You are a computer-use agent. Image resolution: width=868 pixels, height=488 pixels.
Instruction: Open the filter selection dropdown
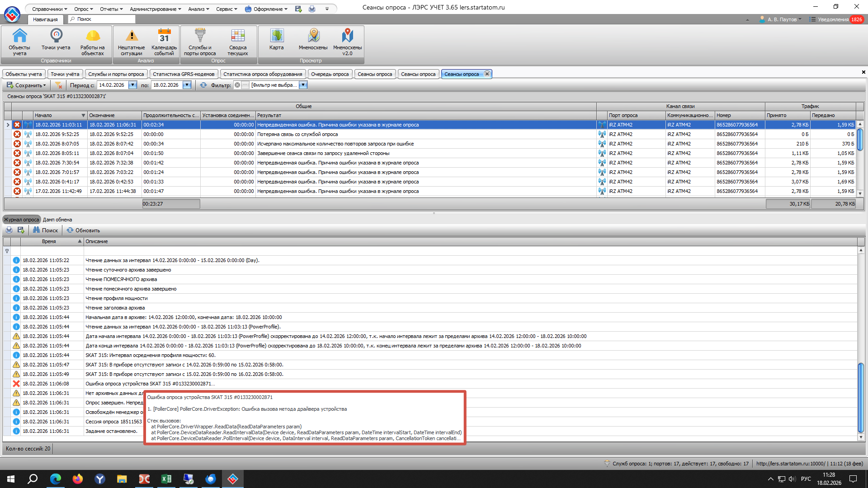click(x=303, y=85)
